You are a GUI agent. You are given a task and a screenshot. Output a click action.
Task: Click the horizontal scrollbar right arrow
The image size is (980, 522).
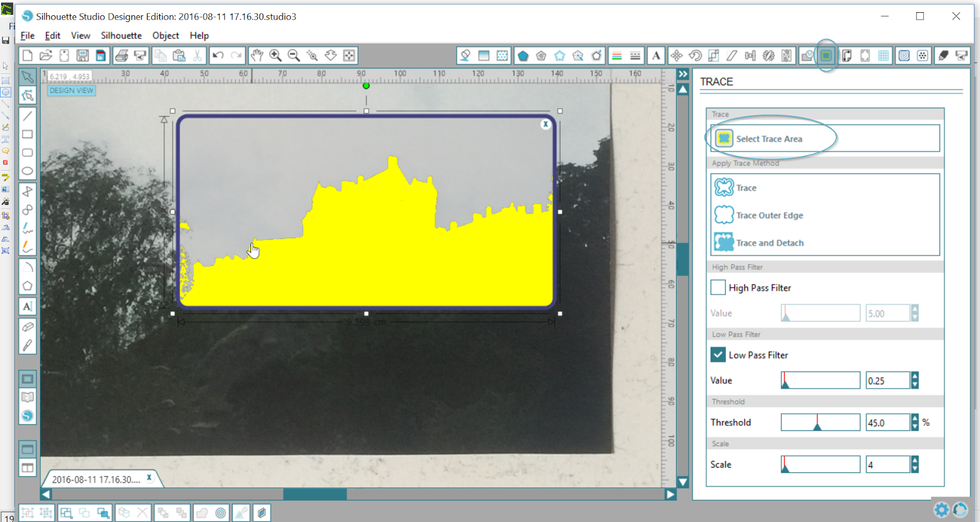(x=671, y=494)
